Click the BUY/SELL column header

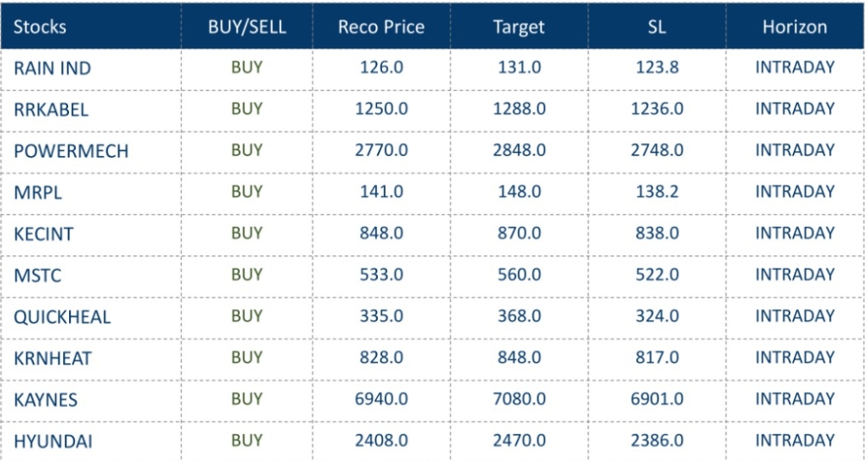pos(247,27)
